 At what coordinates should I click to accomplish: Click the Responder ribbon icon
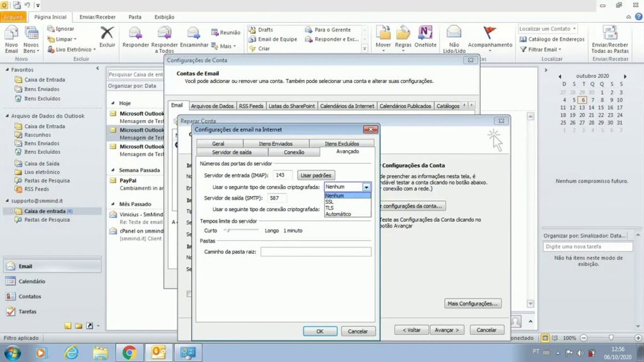(136, 37)
